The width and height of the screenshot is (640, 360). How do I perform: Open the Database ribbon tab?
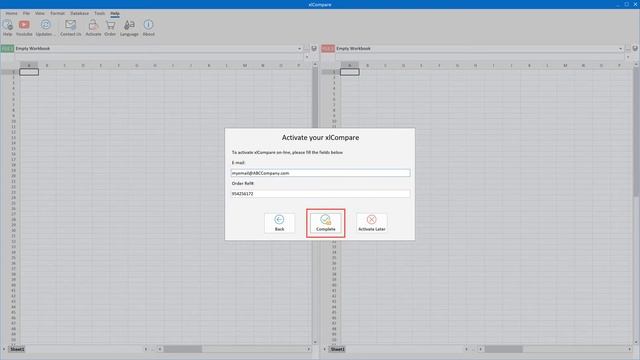[x=80, y=13]
